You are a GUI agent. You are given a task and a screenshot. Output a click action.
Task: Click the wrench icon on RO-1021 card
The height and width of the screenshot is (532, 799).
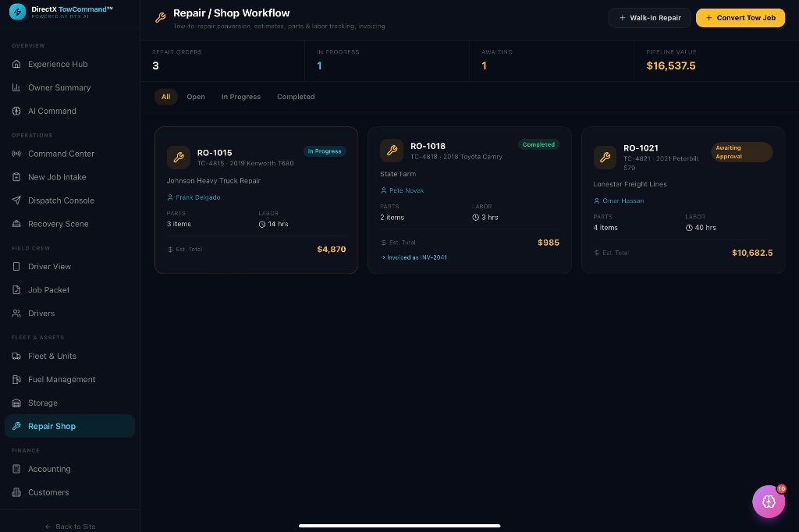(605, 157)
